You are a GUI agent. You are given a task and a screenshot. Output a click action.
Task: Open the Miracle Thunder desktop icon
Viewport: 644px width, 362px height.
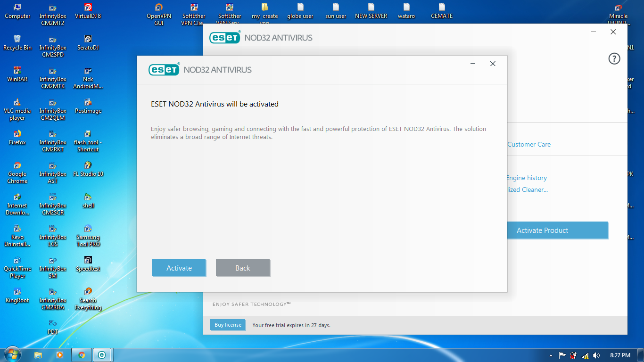(x=618, y=15)
